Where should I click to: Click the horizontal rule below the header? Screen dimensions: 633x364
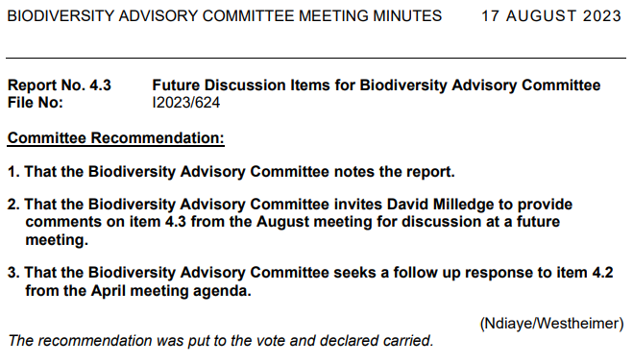click(316, 59)
